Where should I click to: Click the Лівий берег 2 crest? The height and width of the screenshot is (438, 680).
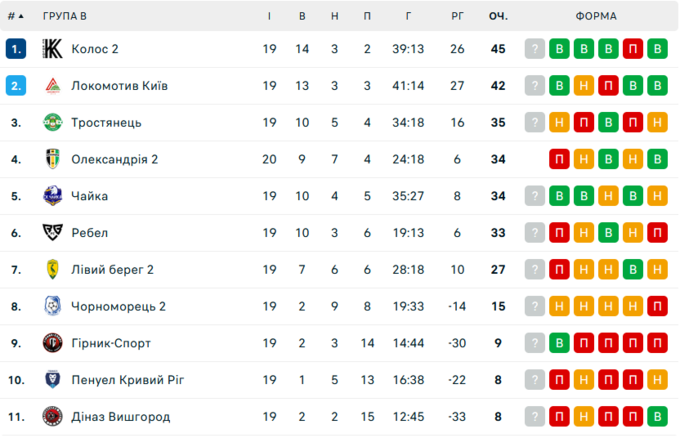[53, 269]
